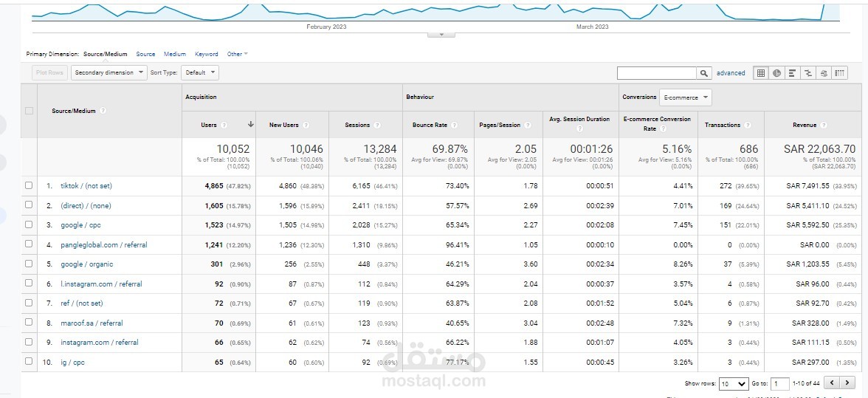Check the l.instagram.com / referral row
The image size is (868, 398).
coord(29,284)
